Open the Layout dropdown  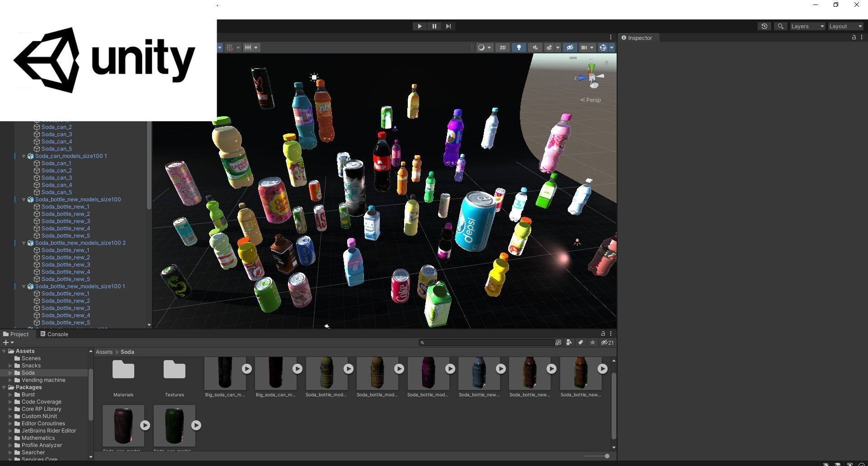tap(846, 26)
